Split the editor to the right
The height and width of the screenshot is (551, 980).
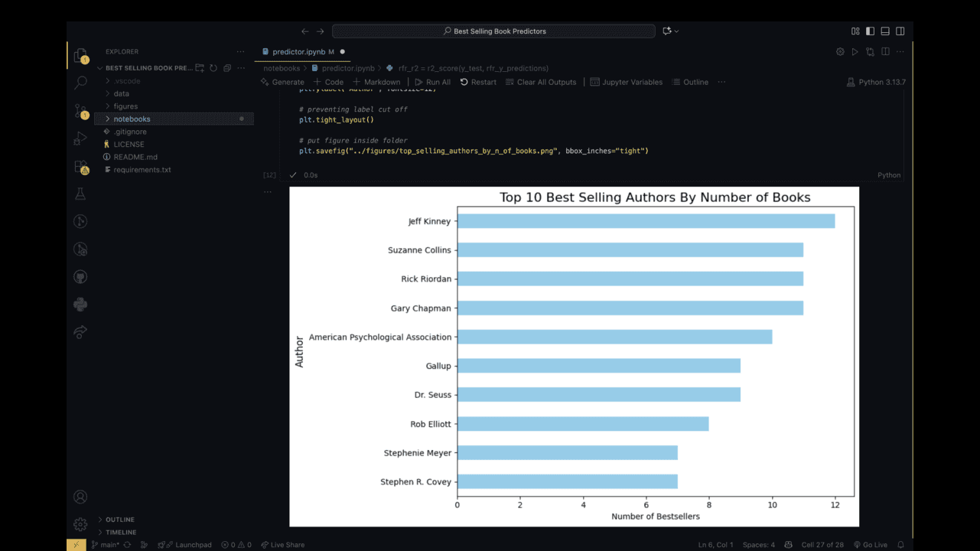click(885, 52)
